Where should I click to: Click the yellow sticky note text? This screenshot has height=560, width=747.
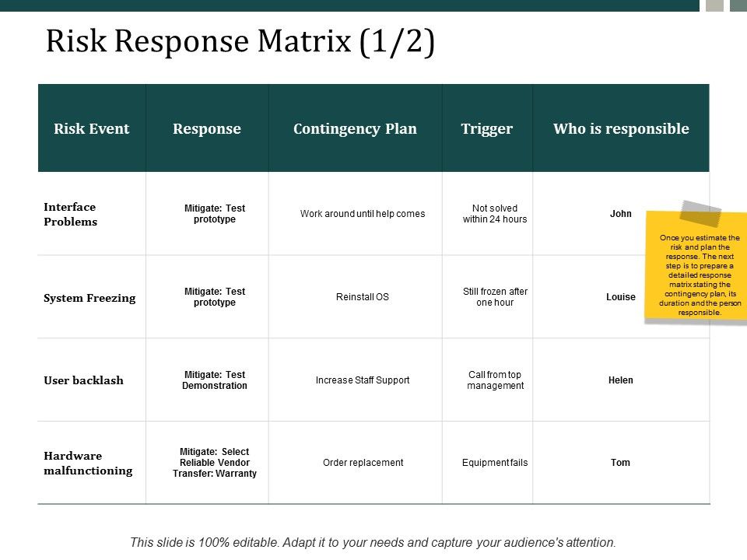coord(700,275)
